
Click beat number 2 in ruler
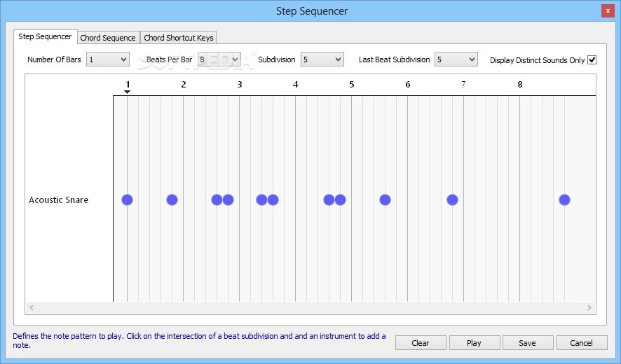tap(184, 84)
